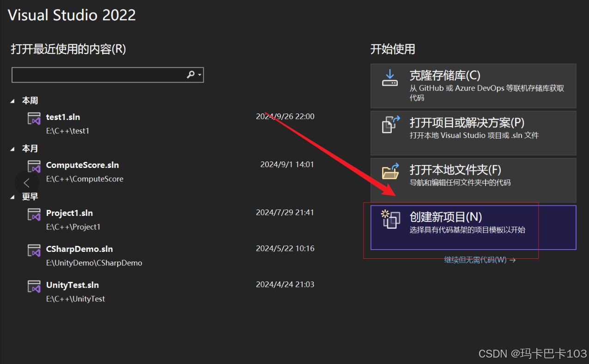Open test1.sln from recent list
This screenshot has width=589, height=364.
pos(63,117)
